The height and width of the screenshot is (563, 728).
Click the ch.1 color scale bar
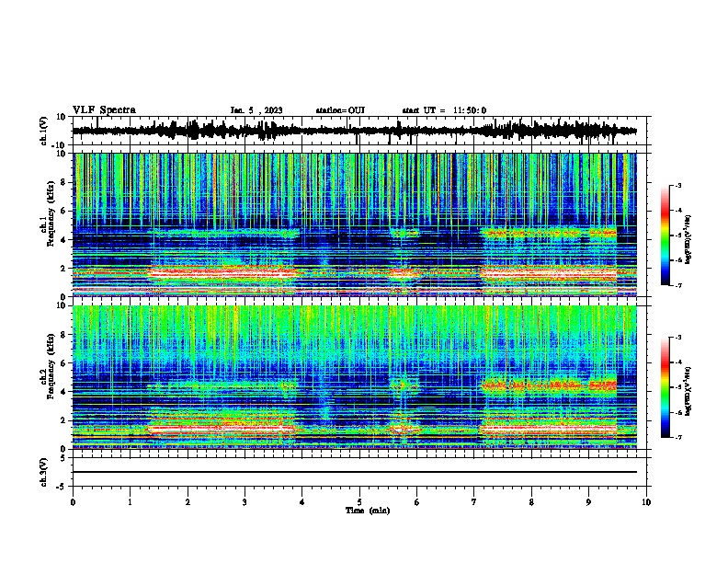(x=665, y=236)
